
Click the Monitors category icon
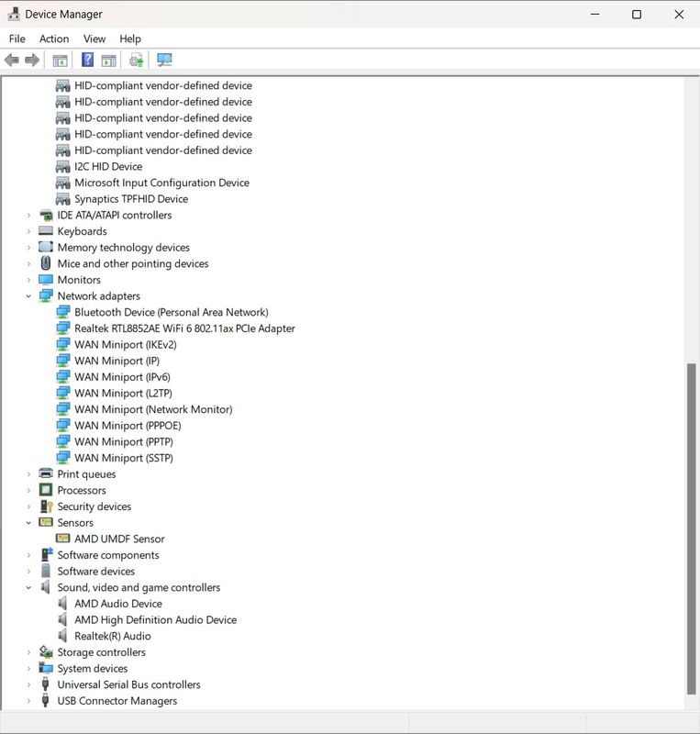(46, 280)
